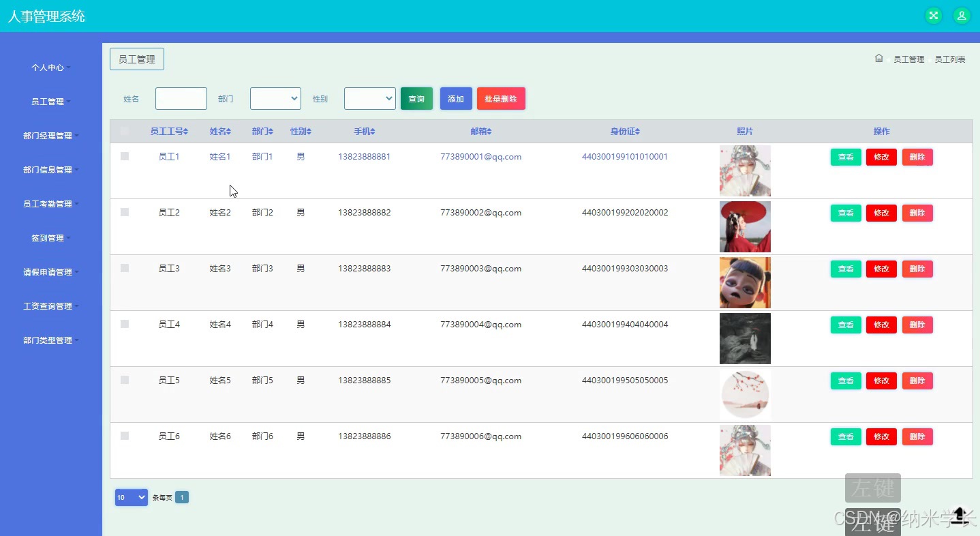Image resolution: width=980 pixels, height=536 pixels.
Task: Open the photo thumbnail of 员工5
Action: [x=745, y=394]
